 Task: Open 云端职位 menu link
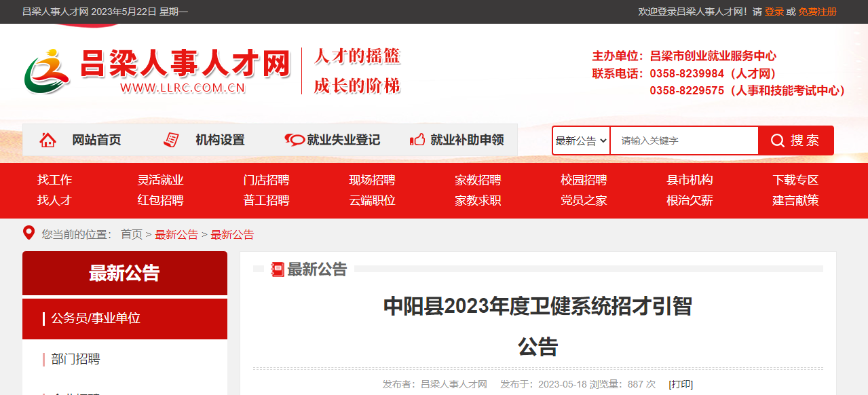(x=372, y=200)
